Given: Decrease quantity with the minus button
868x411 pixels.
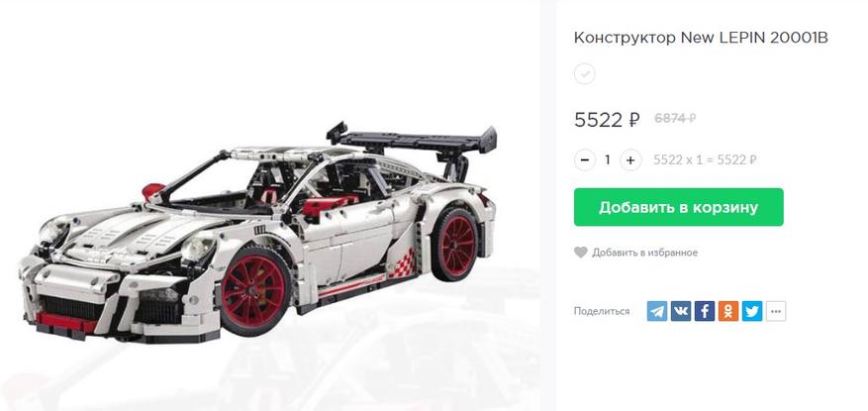Looking at the screenshot, I should click(x=585, y=160).
